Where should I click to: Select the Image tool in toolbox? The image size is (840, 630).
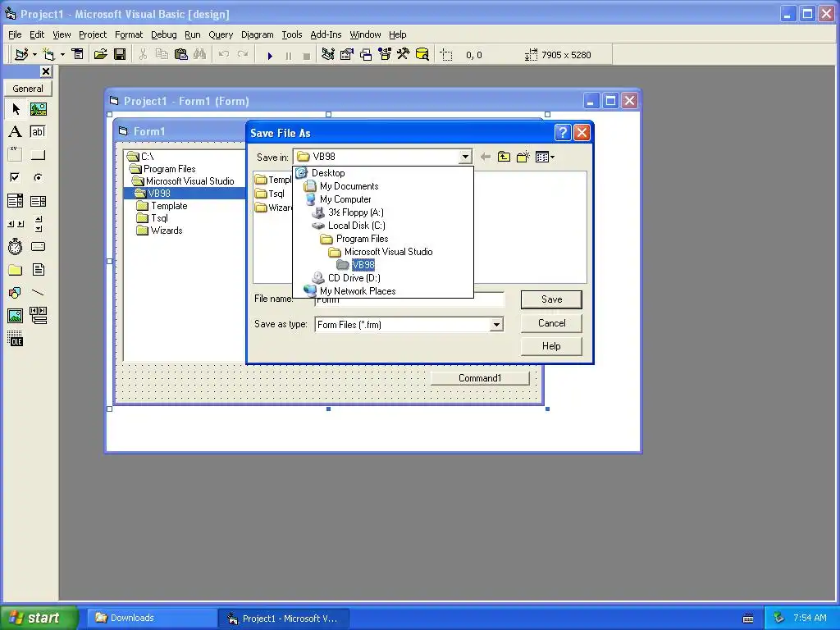[x=16, y=316]
